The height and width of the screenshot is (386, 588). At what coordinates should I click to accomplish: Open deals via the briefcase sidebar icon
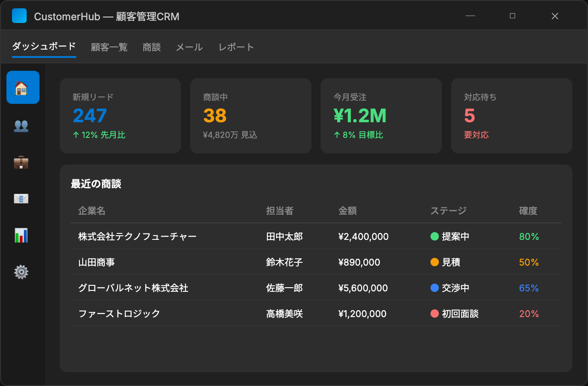pyautogui.click(x=21, y=162)
